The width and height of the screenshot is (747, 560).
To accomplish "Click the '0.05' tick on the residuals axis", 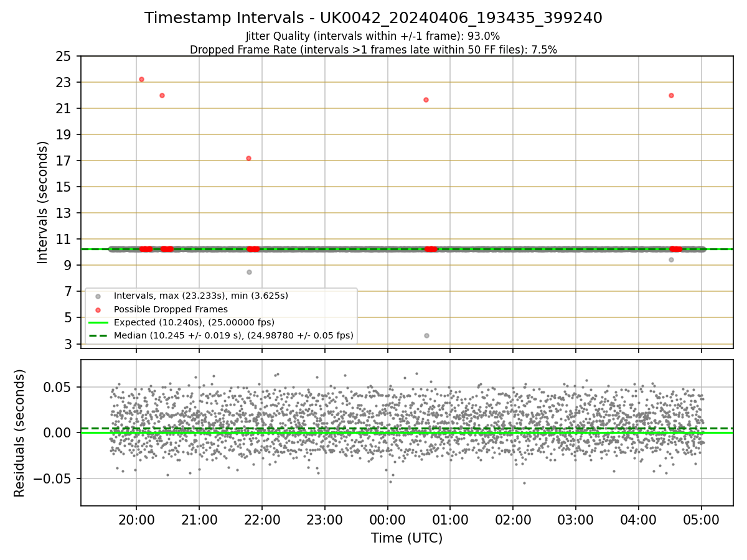I will [x=59, y=388].
